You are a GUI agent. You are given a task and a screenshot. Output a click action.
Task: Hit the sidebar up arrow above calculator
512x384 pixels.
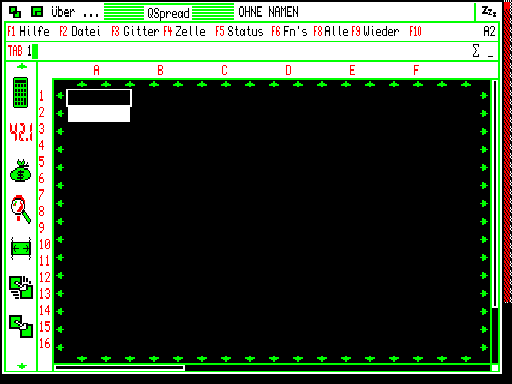tap(22, 67)
